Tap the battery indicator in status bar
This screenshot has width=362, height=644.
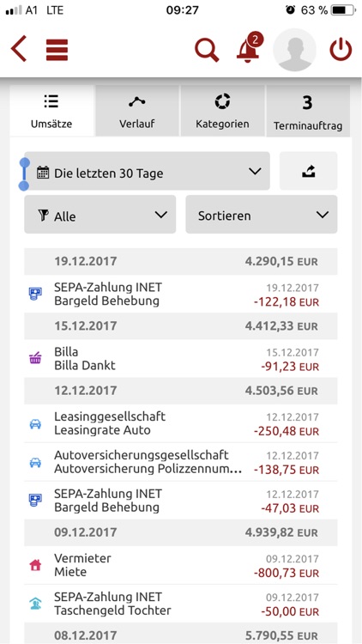point(344,10)
